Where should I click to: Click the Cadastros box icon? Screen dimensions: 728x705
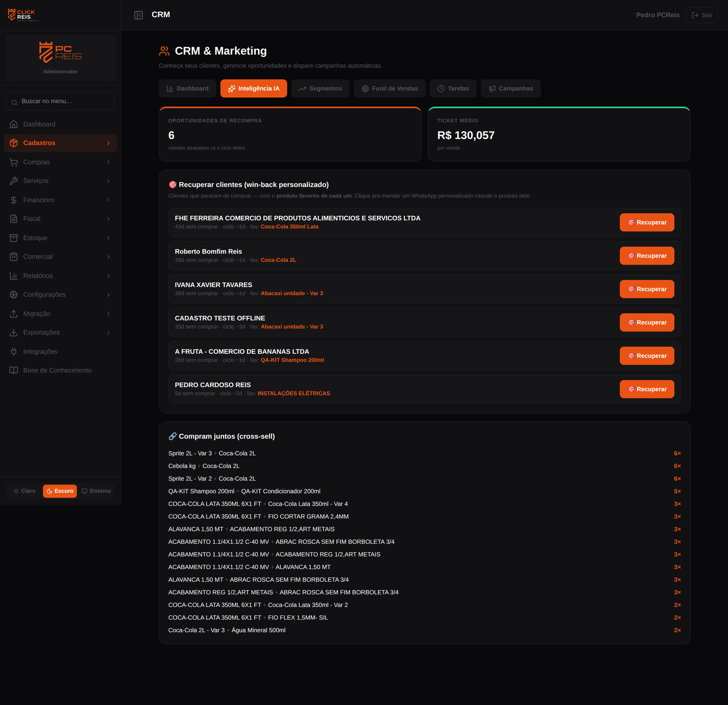(x=14, y=143)
